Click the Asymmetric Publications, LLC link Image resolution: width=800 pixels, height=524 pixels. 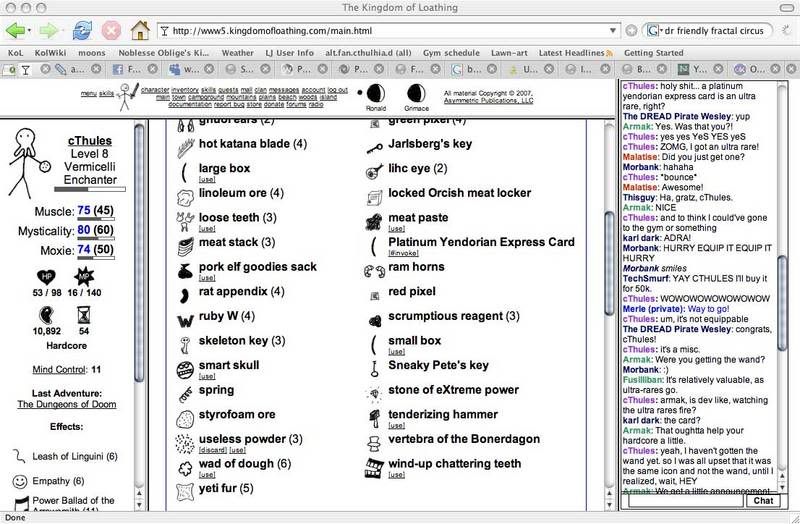(x=488, y=101)
